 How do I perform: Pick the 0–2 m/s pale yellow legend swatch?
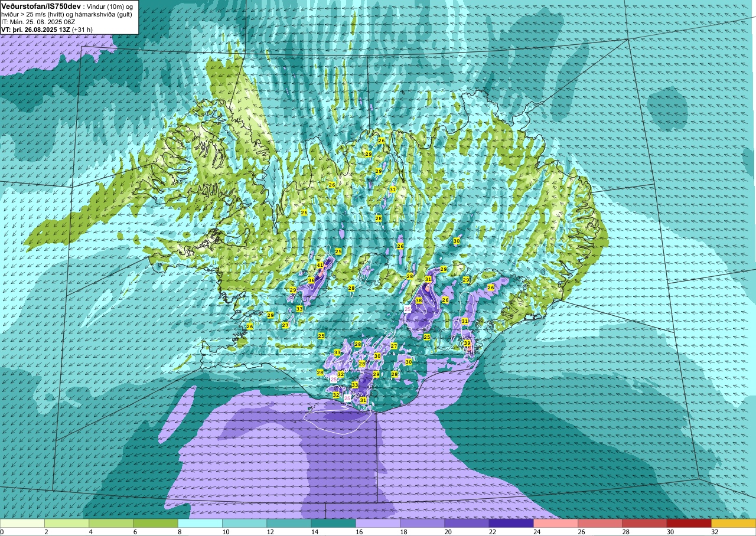coord(22,523)
